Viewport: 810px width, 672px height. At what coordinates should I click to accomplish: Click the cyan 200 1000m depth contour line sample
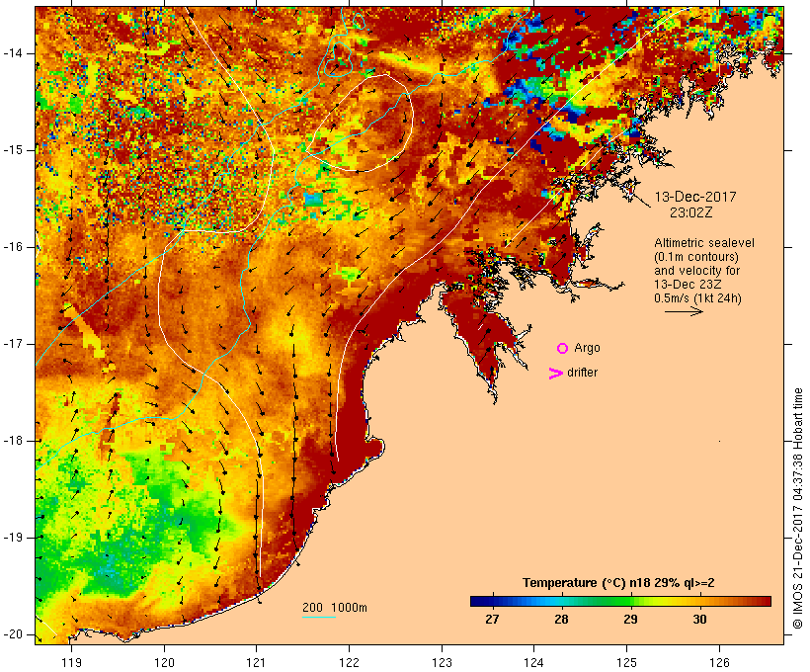pyautogui.click(x=319, y=617)
